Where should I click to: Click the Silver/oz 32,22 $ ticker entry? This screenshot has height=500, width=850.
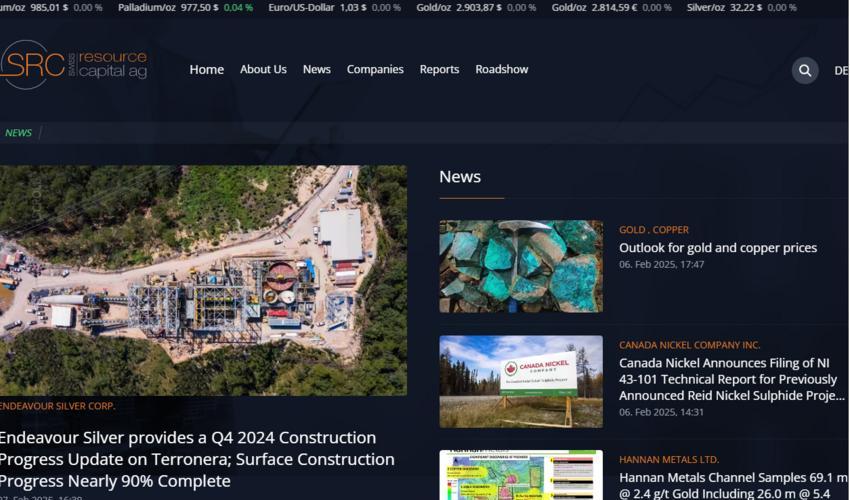[x=742, y=8]
